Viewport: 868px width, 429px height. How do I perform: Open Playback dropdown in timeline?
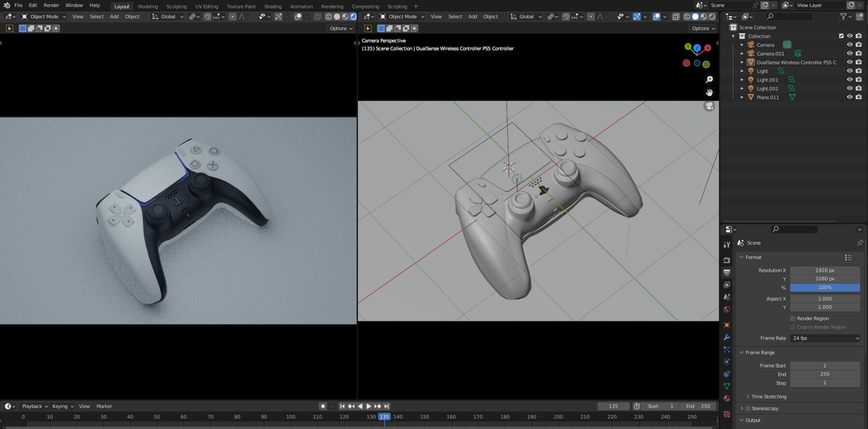[35, 406]
